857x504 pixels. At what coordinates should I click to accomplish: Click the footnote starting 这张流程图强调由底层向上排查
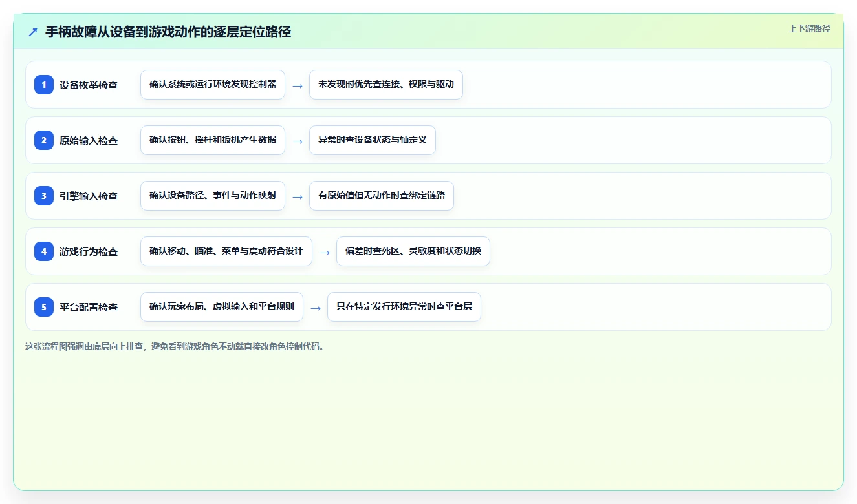point(175,346)
